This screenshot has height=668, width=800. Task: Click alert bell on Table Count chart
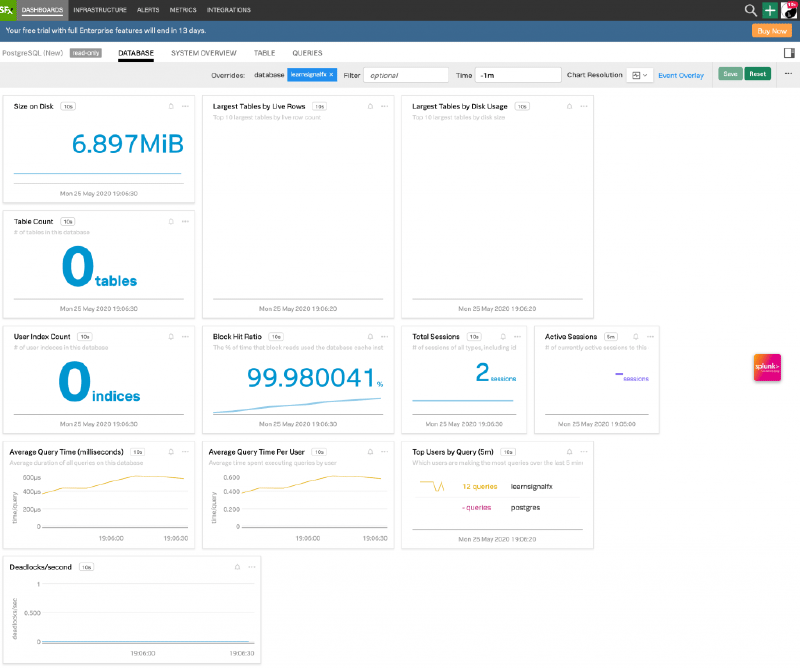(171, 221)
